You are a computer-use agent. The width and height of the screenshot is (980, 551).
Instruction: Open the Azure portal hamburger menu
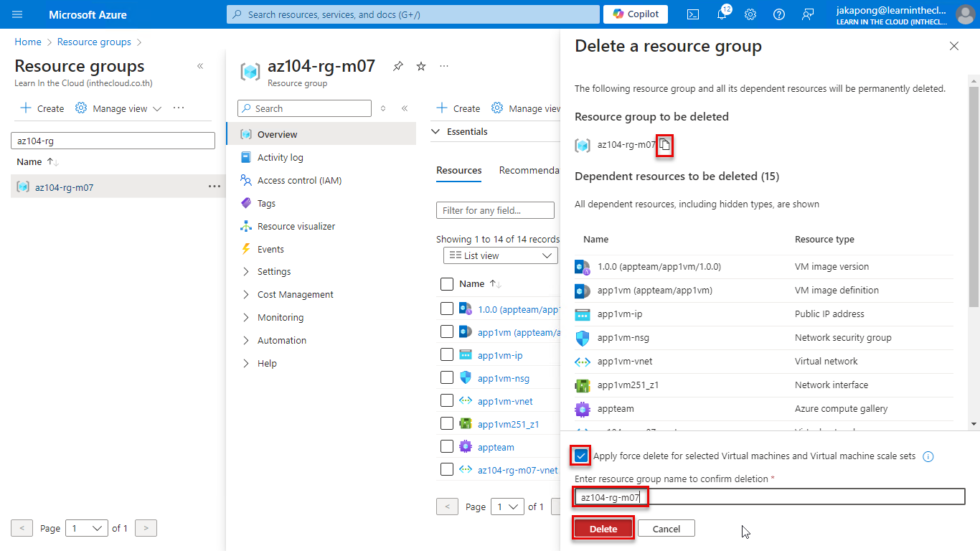tap(18, 14)
